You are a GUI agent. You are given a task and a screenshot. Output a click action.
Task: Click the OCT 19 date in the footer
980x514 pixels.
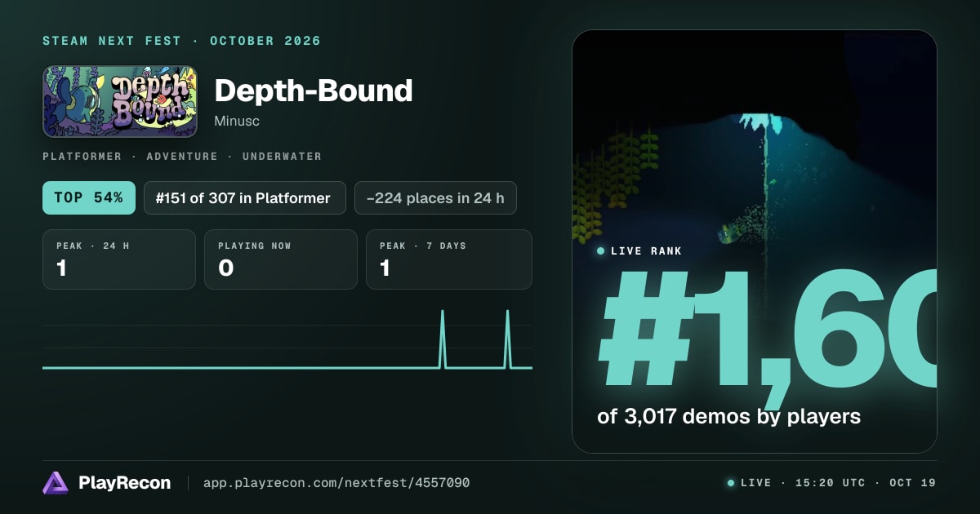[x=912, y=483]
